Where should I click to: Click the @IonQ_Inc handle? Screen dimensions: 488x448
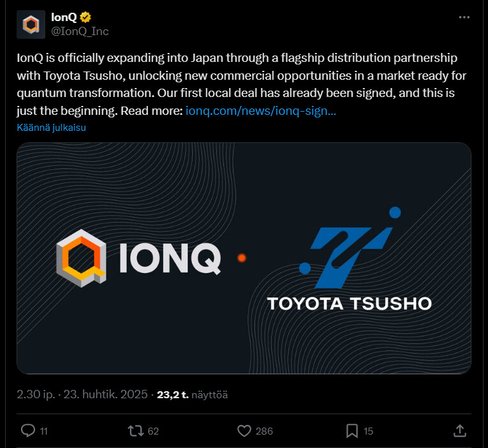pos(80,31)
